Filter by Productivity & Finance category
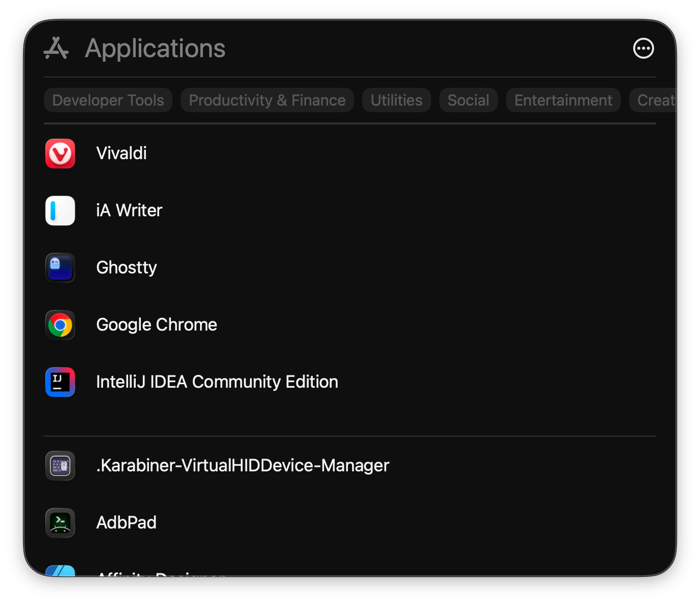 click(267, 100)
